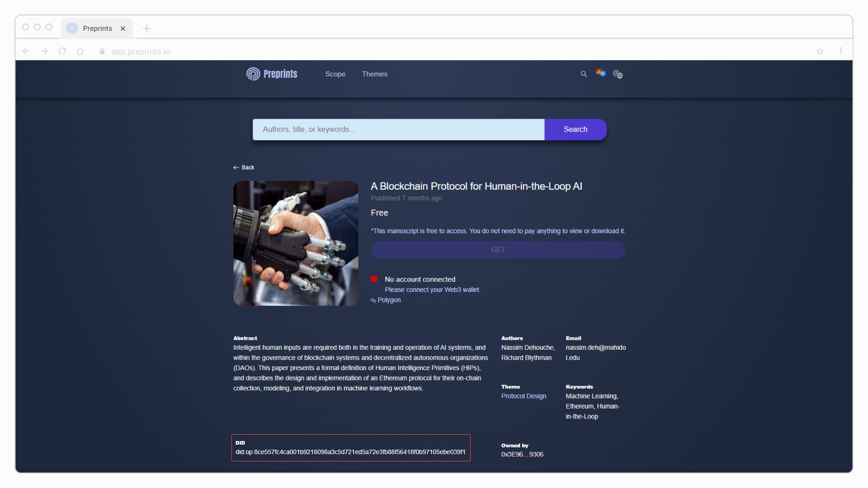
Task: Open the Themes menu
Action: coord(374,74)
